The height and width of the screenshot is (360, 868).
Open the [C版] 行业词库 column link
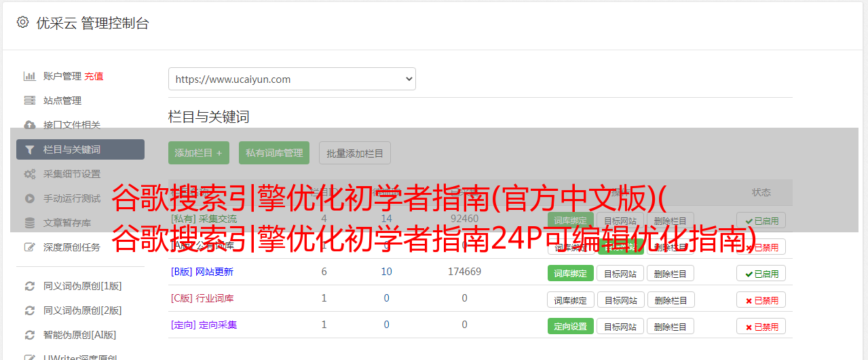coord(202,298)
